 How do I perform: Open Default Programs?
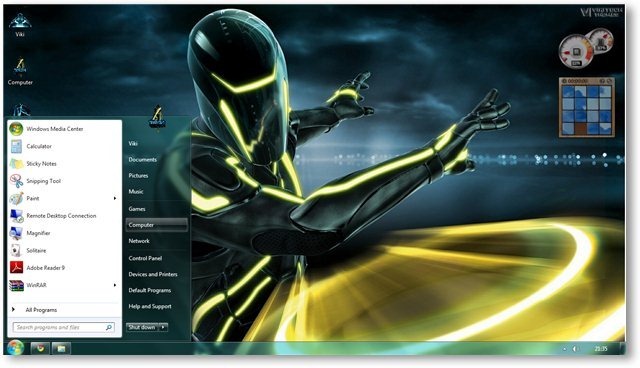coord(150,290)
